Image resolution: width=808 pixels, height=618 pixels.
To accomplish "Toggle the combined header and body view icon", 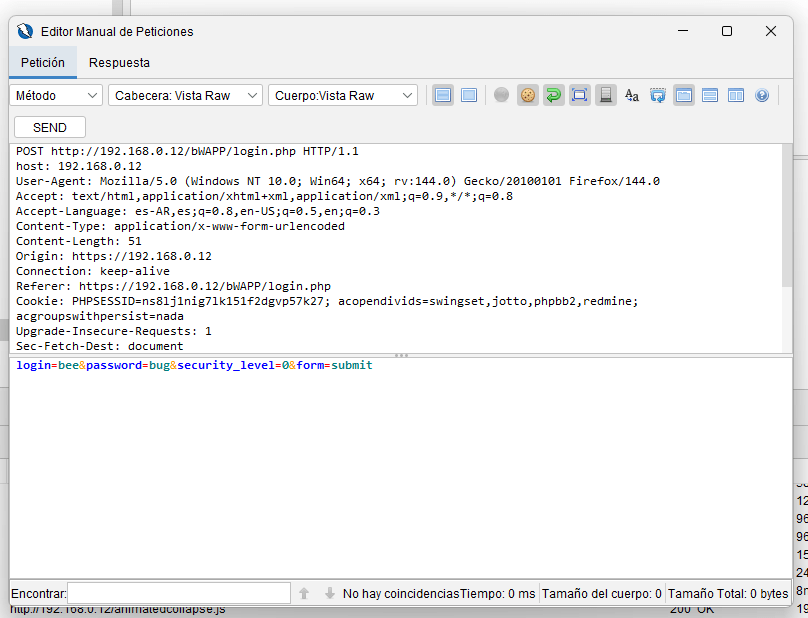I will (468, 96).
